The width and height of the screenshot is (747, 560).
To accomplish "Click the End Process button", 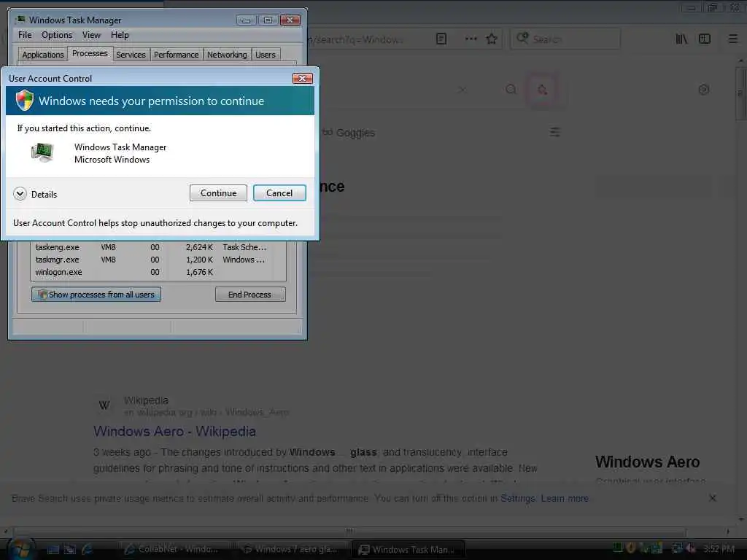I will (250, 295).
